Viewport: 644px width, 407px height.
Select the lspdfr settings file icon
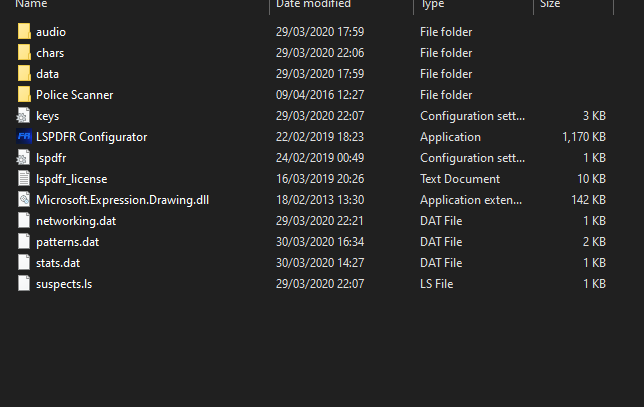click(x=24, y=158)
